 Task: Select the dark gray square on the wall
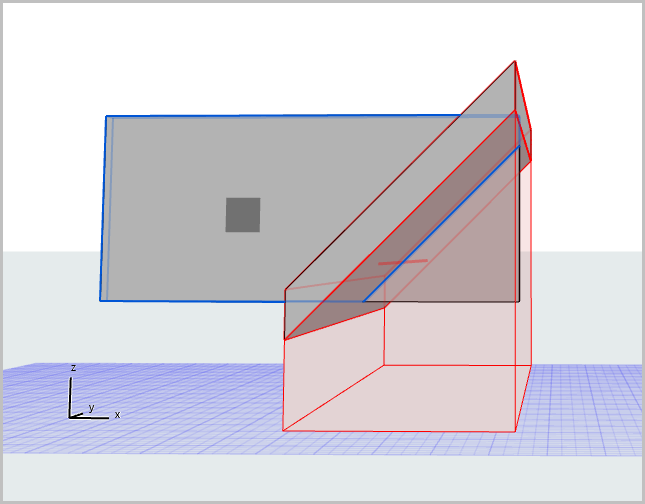pos(242,214)
